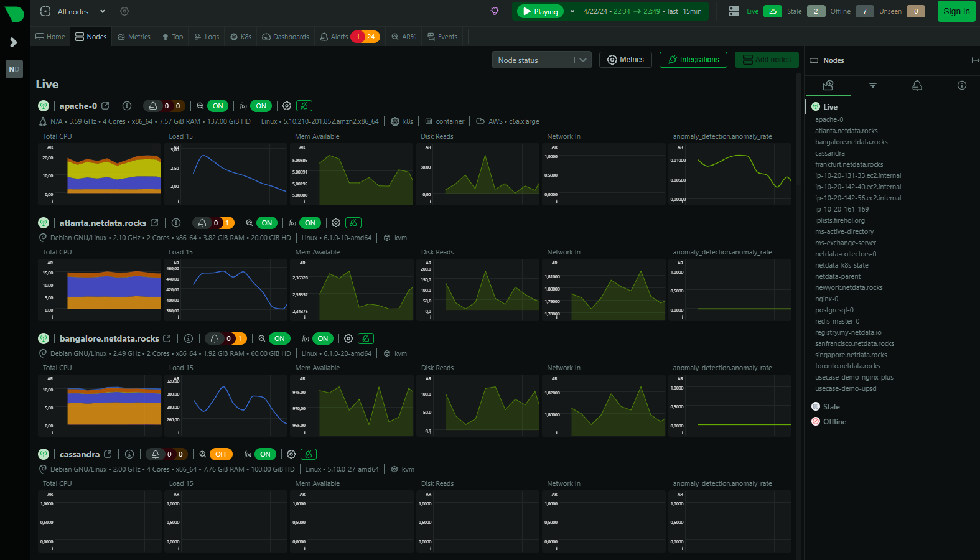980x560 pixels.
Task: Select the info icon in right panel
Action: (x=962, y=85)
